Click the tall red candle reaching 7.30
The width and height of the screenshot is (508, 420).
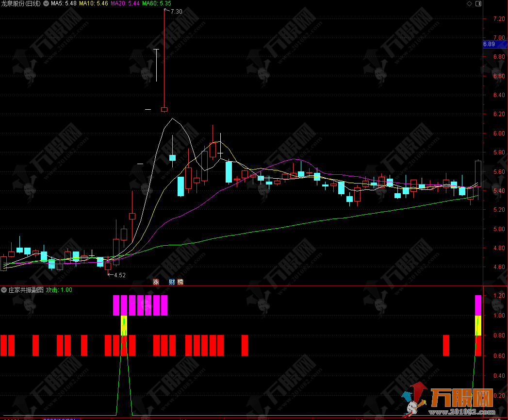point(164,60)
